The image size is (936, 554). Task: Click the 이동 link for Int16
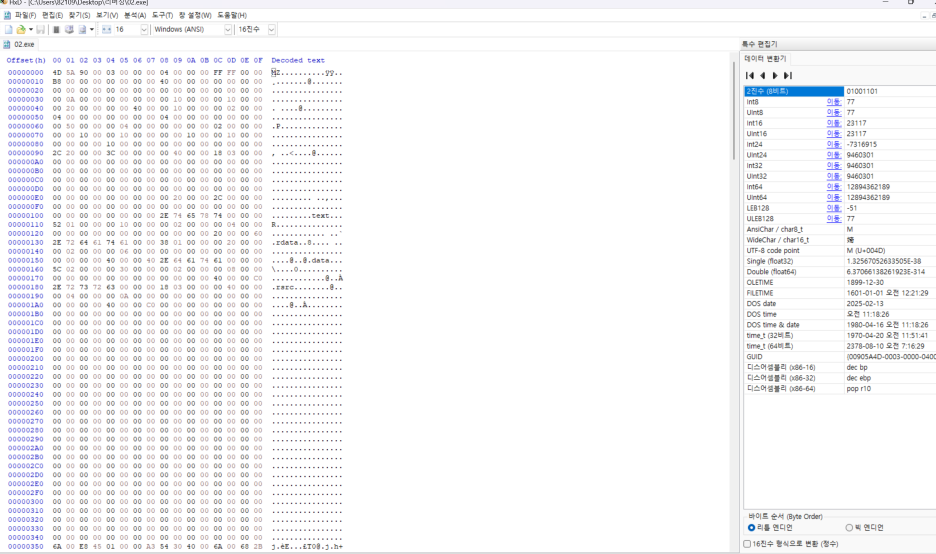(833, 123)
